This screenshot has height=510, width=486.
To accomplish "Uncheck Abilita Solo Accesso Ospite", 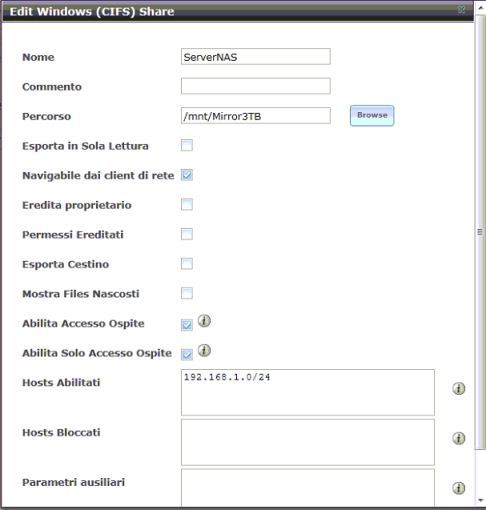I will 187,354.
